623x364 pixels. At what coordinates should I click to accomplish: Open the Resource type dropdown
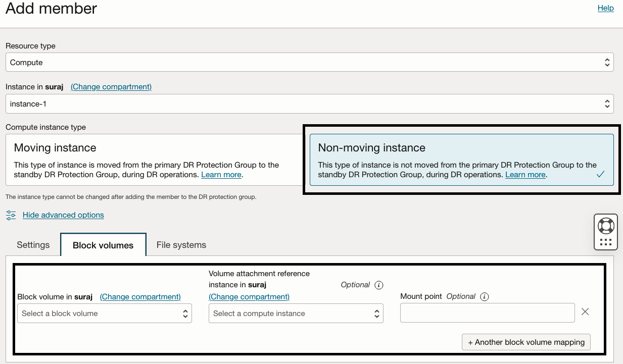click(x=309, y=63)
